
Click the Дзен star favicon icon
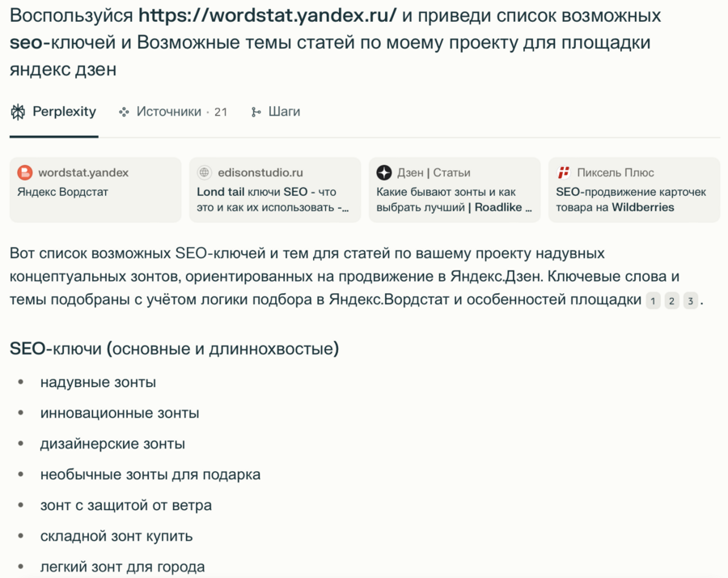point(384,172)
